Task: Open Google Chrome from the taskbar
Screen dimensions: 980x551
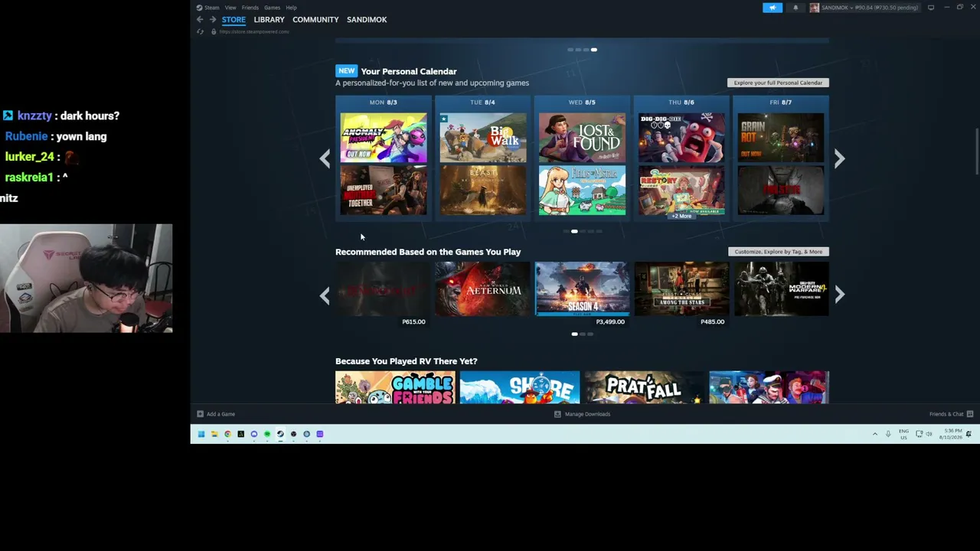Action: coord(227,434)
